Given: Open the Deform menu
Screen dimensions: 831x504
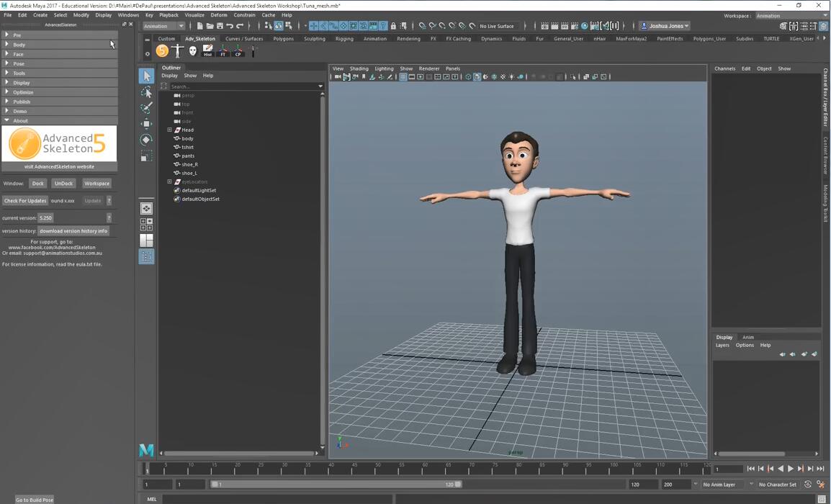Looking at the screenshot, I should [218, 15].
